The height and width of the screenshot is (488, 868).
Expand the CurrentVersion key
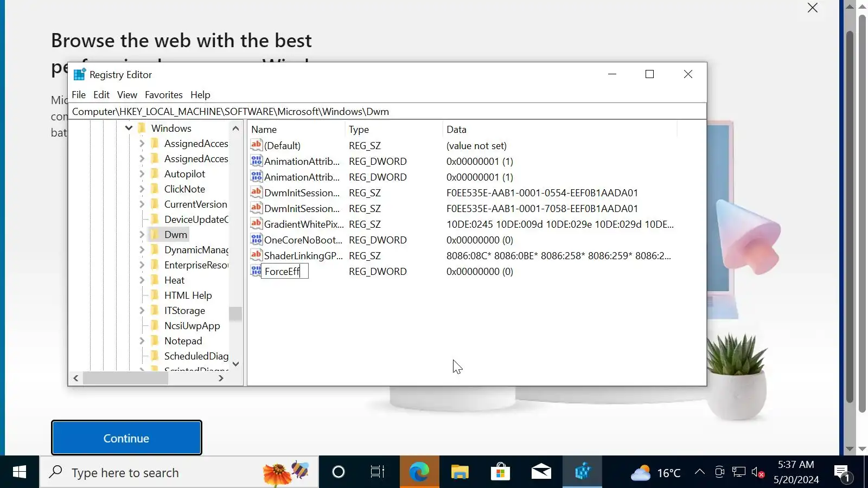pos(142,204)
